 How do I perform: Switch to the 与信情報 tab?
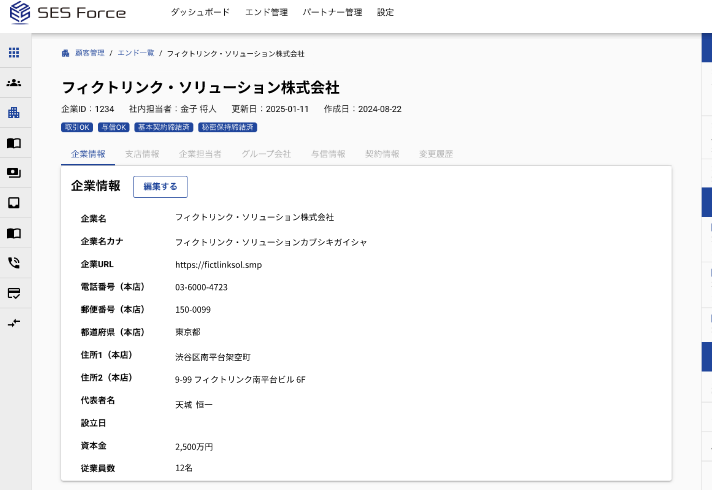[x=328, y=154]
